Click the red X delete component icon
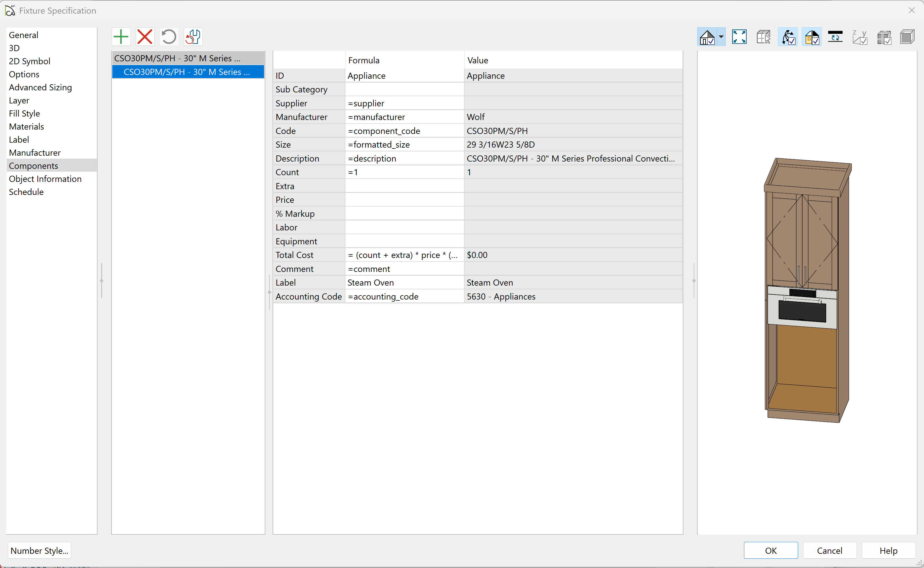 (x=145, y=37)
